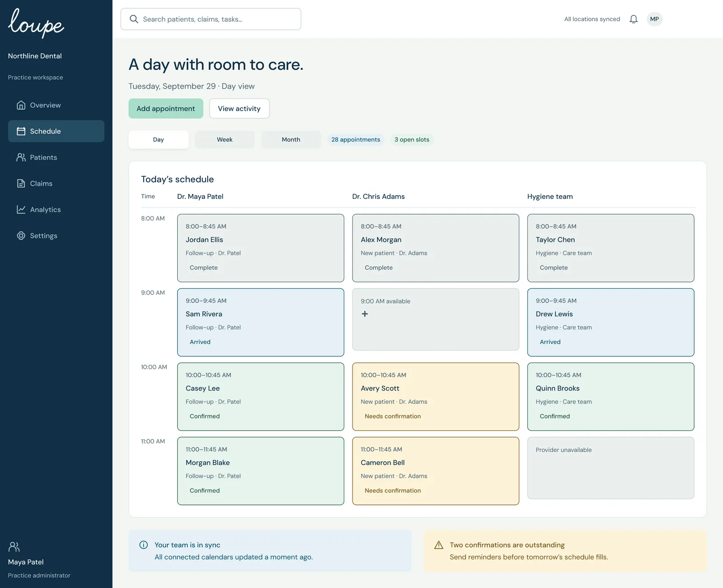Viewport: 723px width, 588px height.
Task: Click the Overview home icon
Action: 21,105
